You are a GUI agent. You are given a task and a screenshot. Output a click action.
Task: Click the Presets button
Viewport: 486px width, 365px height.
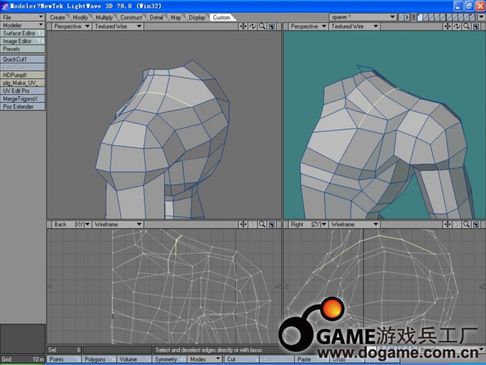23,49
